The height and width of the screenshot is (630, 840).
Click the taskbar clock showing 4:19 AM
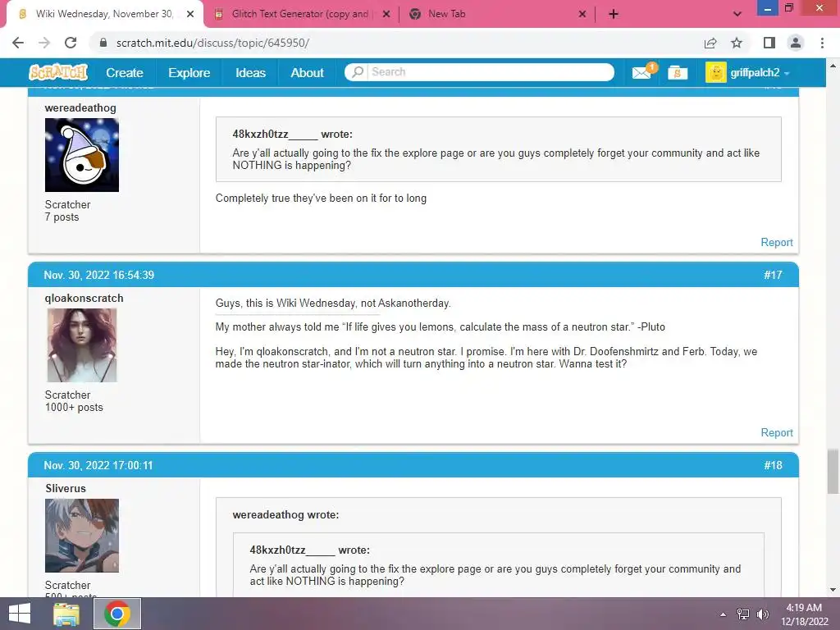[x=804, y=614]
